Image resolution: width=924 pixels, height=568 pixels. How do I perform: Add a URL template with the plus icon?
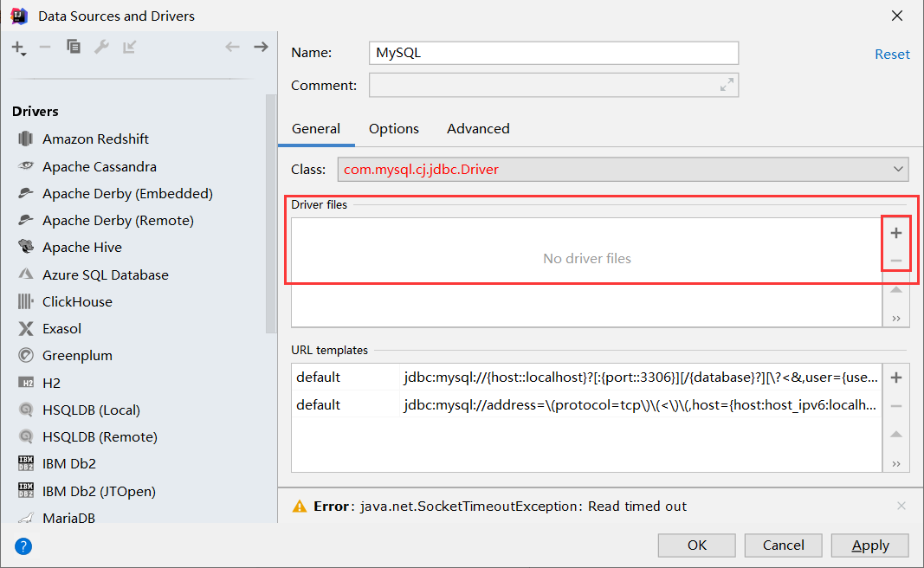896,378
